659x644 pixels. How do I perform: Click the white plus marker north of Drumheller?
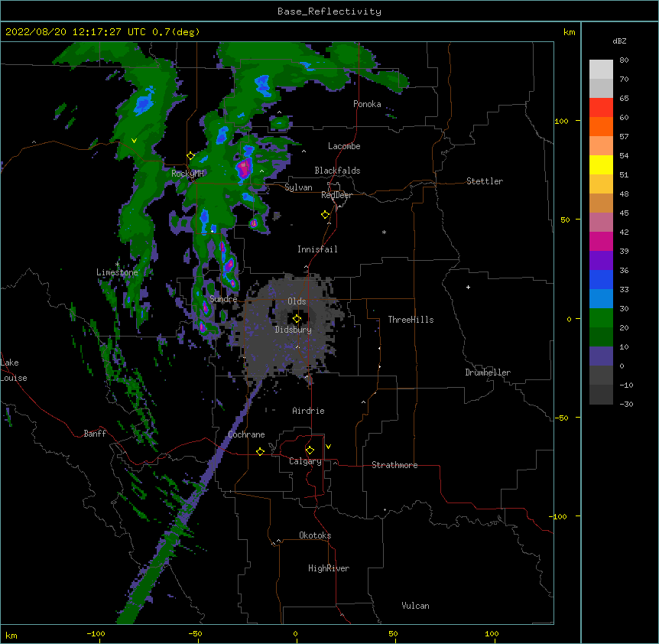tap(468, 287)
